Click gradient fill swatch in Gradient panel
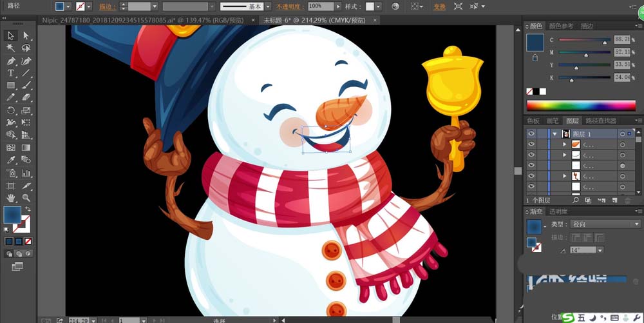Viewport: 644px width, 323px height. [534, 226]
